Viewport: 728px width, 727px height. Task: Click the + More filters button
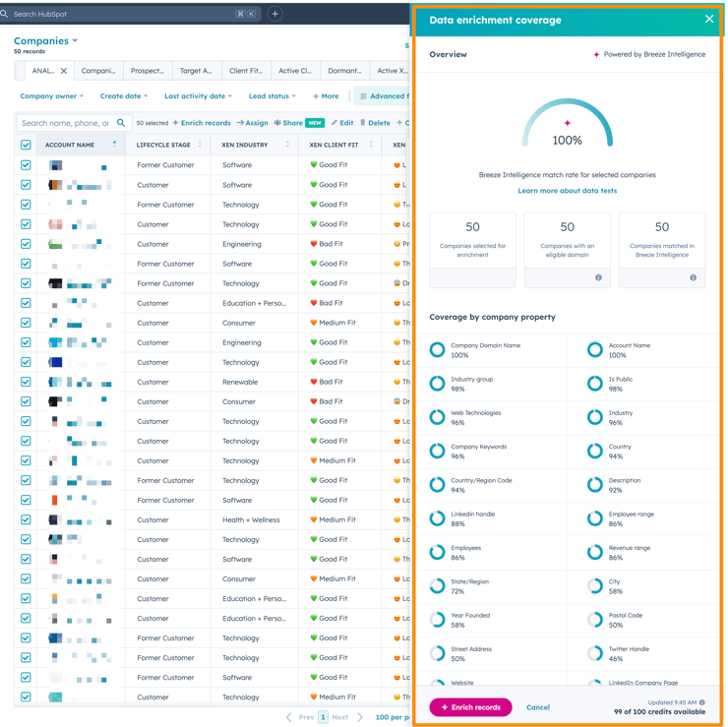pos(326,96)
